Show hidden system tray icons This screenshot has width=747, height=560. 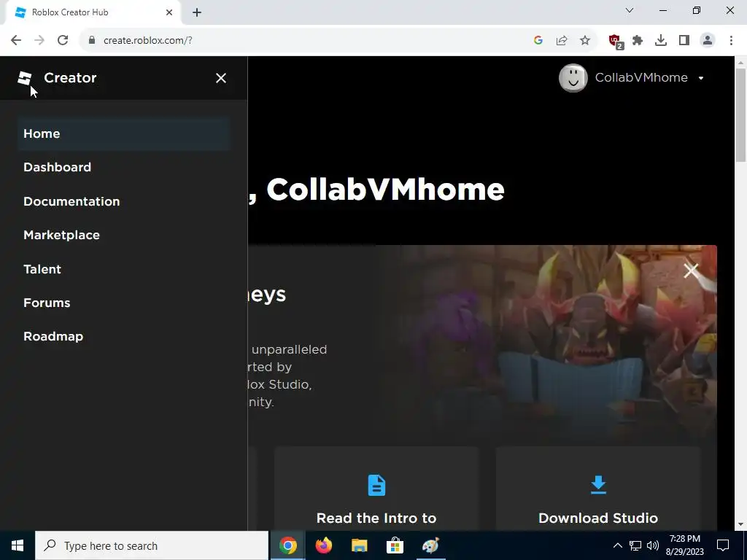(x=617, y=545)
